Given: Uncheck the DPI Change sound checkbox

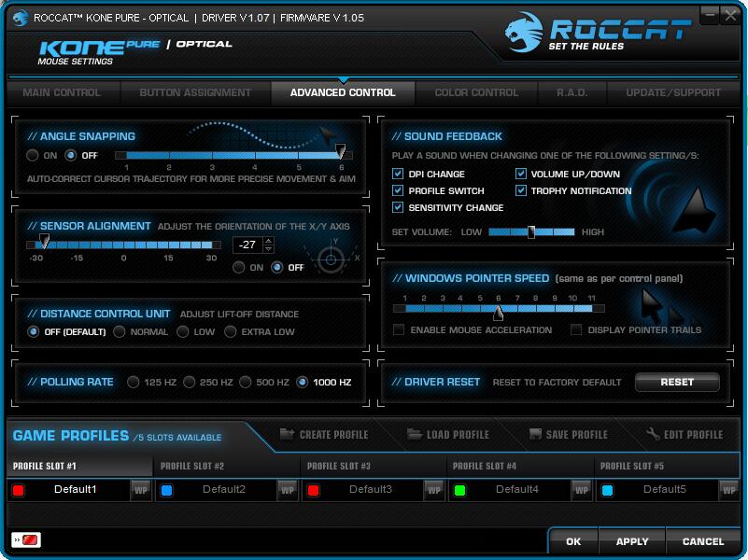Looking at the screenshot, I should tap(399, 174).
